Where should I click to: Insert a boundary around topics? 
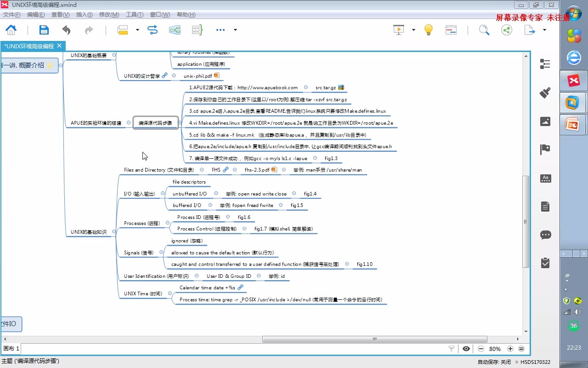click(175, 30)
